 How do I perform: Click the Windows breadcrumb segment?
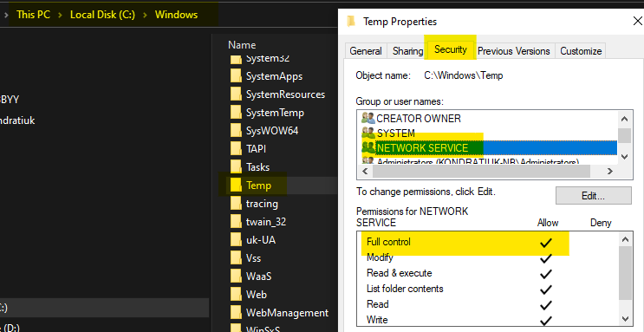[176, 15]
